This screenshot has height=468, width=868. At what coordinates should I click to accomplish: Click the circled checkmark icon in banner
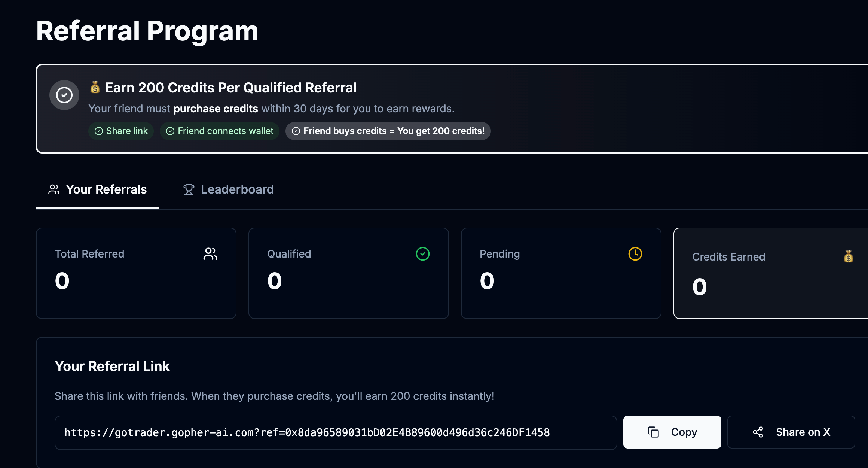click(x=64, y=95)
